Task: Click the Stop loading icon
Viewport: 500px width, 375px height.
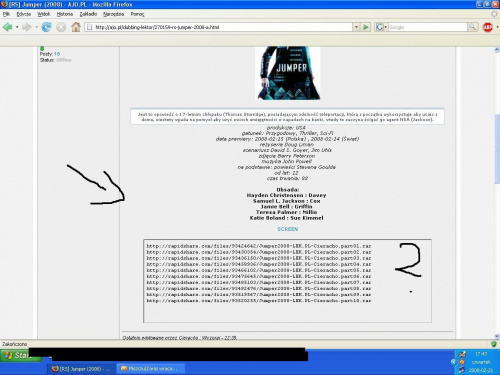Action: 61,27
